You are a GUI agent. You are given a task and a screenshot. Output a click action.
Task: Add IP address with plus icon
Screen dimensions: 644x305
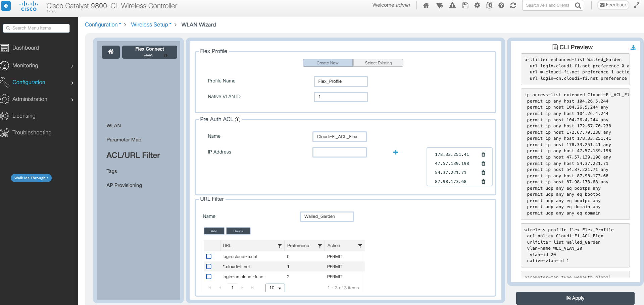396,152
